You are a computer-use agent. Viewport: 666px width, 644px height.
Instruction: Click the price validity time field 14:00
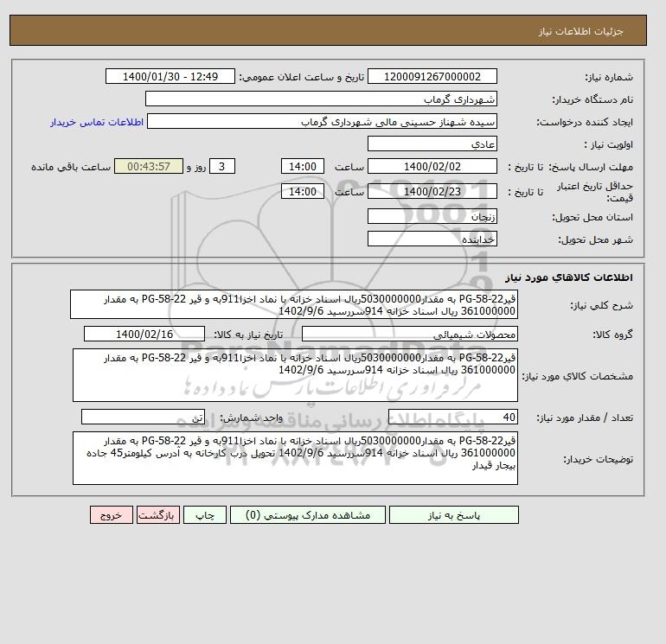pyautogui.click(x=303, y=191)
